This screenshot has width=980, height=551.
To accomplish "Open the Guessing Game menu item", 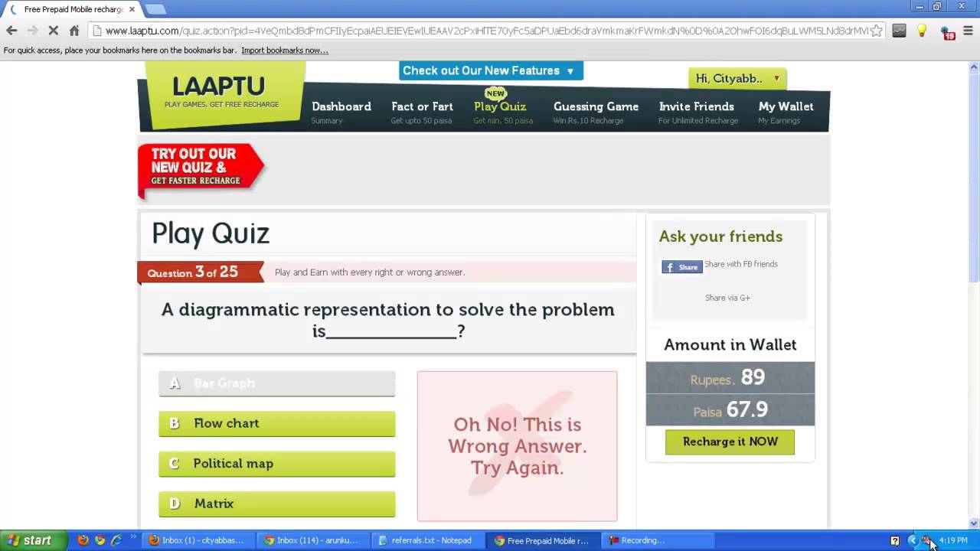I will pyautogui.click(x=596, y=112).
